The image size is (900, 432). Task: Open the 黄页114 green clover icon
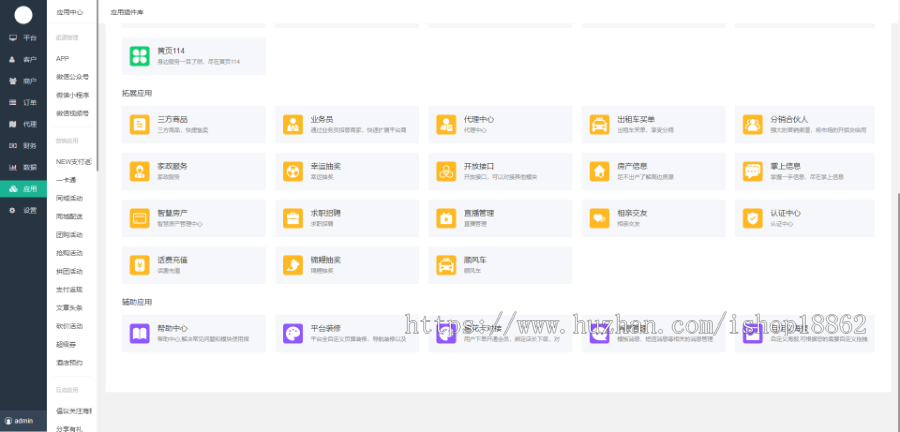click(x=139, y=56)
